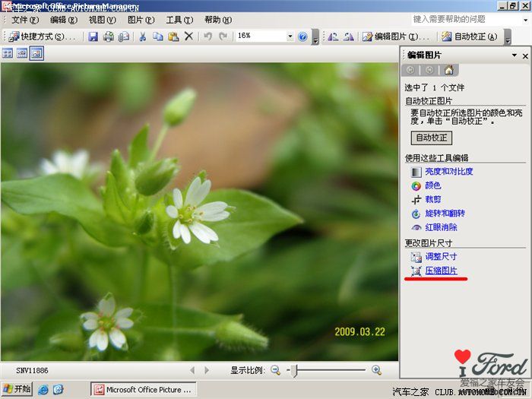Switch to Thumbnail view icon
Viewport: 532px width, 399px height.
(x=7, y=54)
